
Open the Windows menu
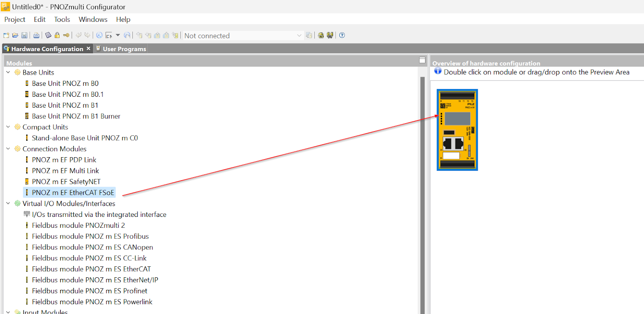click(93, 19)
